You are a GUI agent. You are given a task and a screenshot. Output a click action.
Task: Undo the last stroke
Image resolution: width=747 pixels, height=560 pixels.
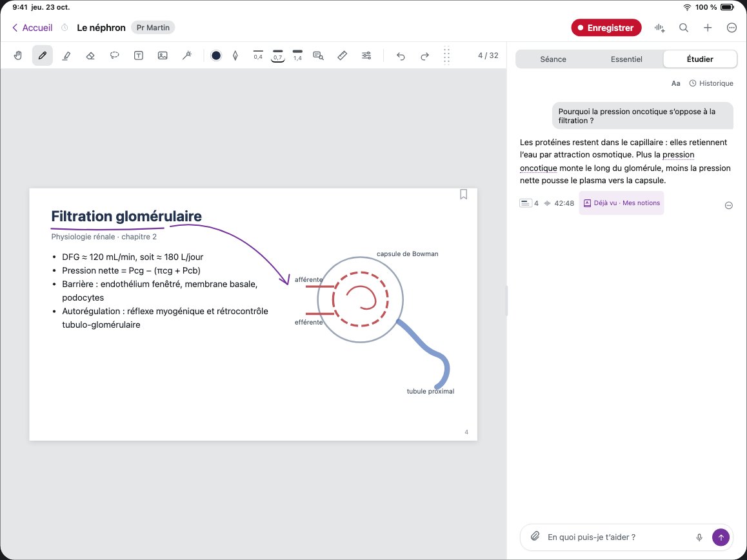tap(401, 56)
